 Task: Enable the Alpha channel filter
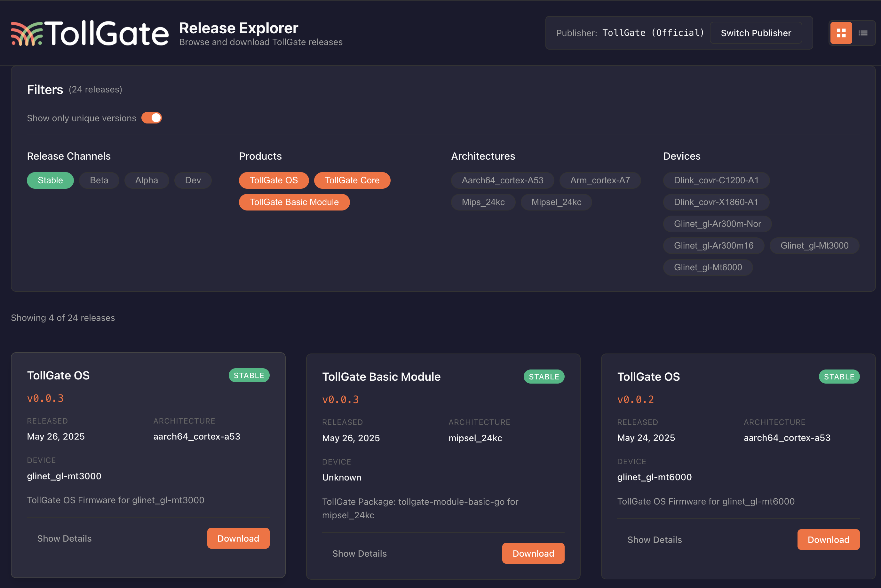[147, 180]
